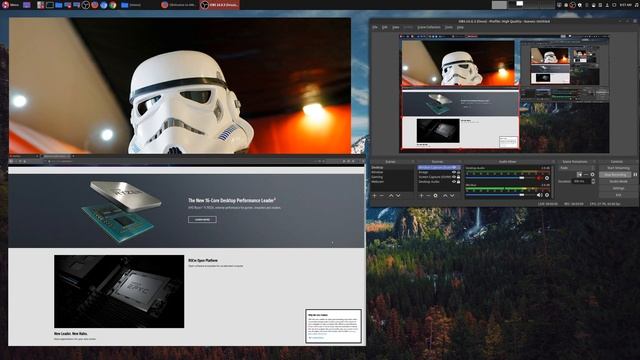This screenshot has width=640, height=360.
Task: Enable Studio Mode
Action: [x=618, y=181]
